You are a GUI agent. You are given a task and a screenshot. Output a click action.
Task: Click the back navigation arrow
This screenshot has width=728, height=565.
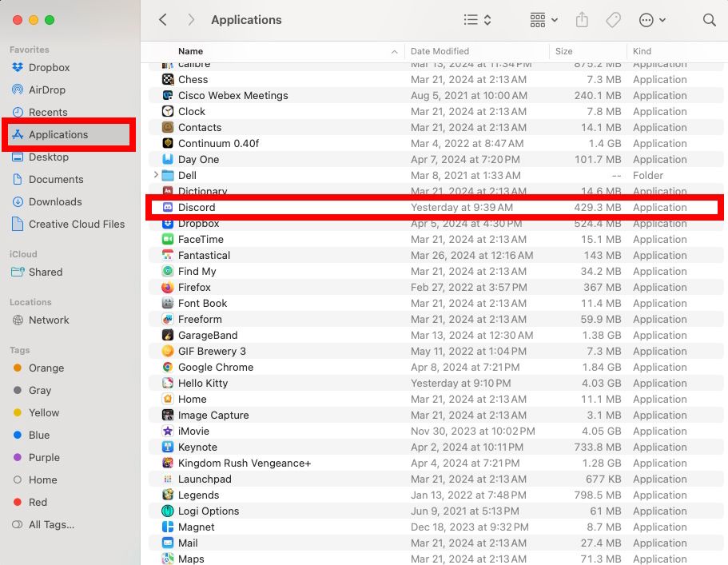coord(163,19)
